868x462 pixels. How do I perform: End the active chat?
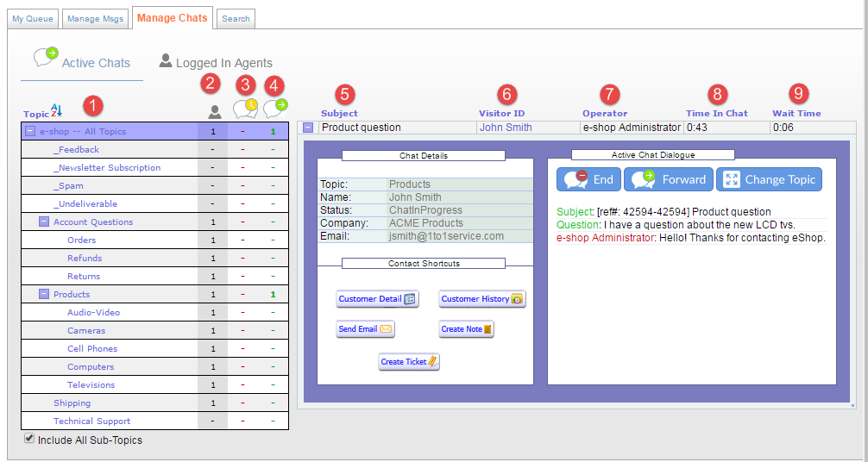588,179
